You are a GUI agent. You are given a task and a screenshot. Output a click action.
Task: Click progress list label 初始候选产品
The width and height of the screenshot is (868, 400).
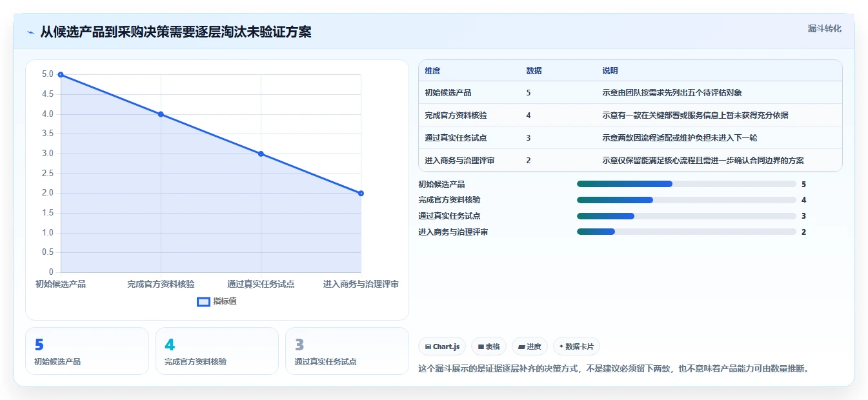coord(441,185)
